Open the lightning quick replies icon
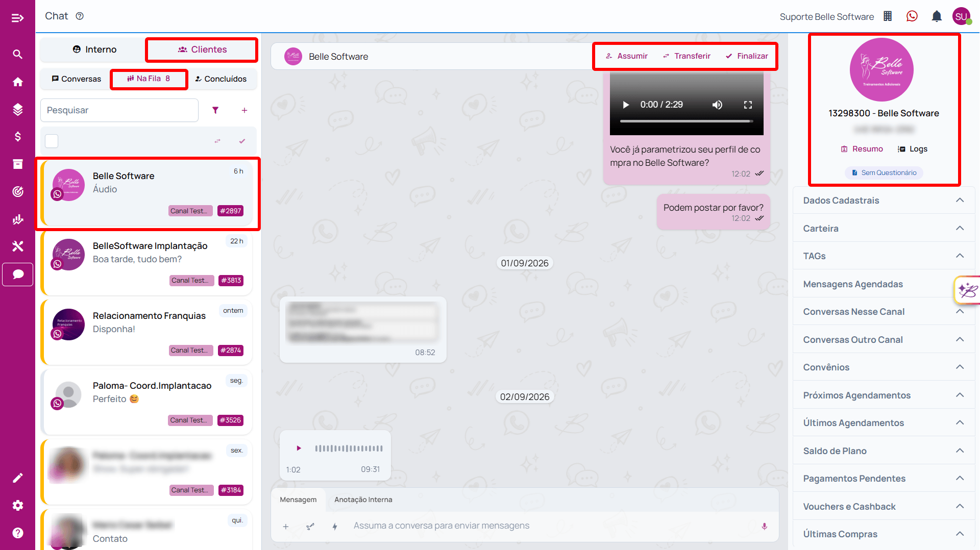 335,526
